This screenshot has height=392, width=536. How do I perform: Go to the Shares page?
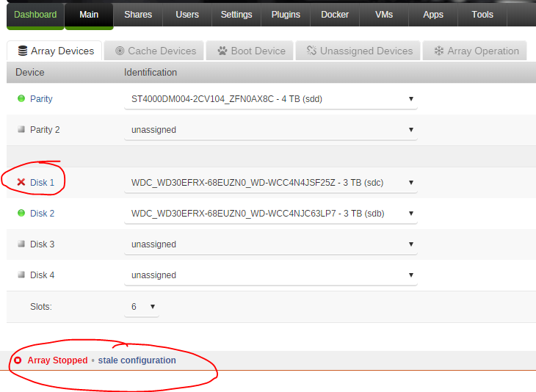click(x=138, y=15)
